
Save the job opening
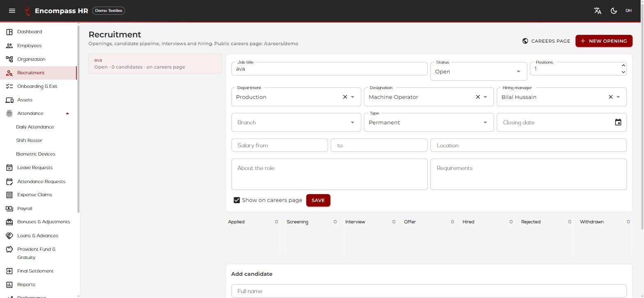pos(318,200)
